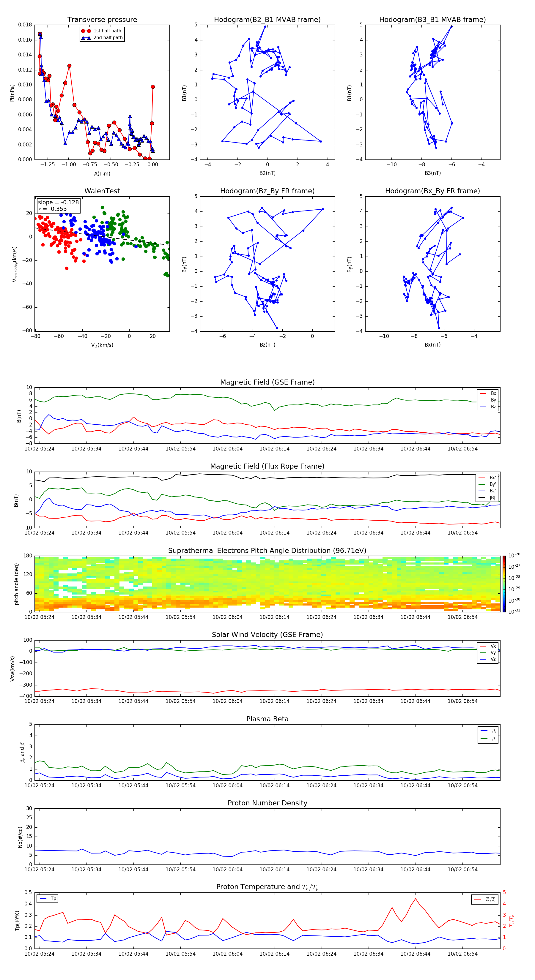Click the 'Bx' entry in GSE legend
This screenshot has width=535, height=980.
[488, 393]
